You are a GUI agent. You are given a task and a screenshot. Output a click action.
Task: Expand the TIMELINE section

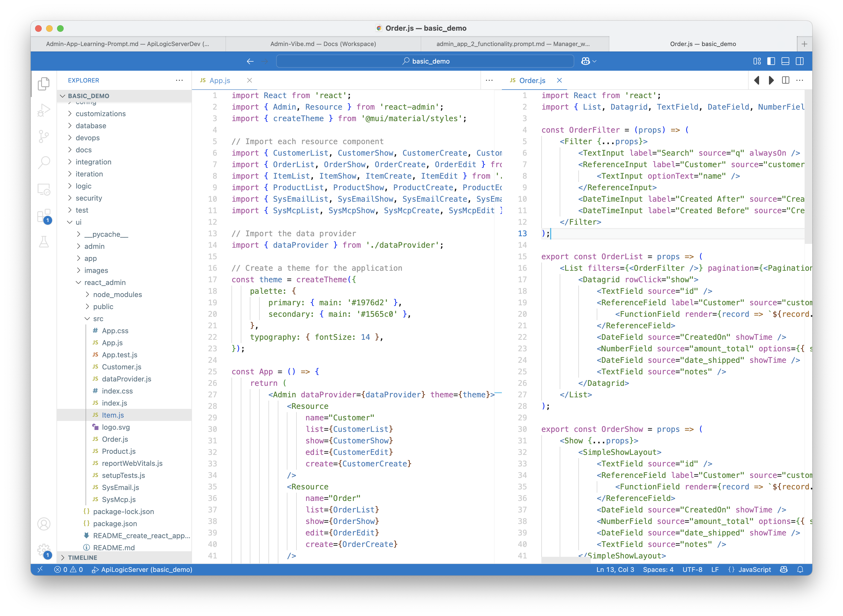click(124, 557)
